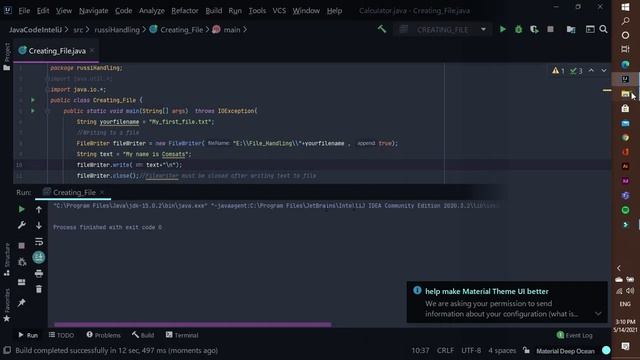Open File Explorer from taskbar

tap(625, 94)
